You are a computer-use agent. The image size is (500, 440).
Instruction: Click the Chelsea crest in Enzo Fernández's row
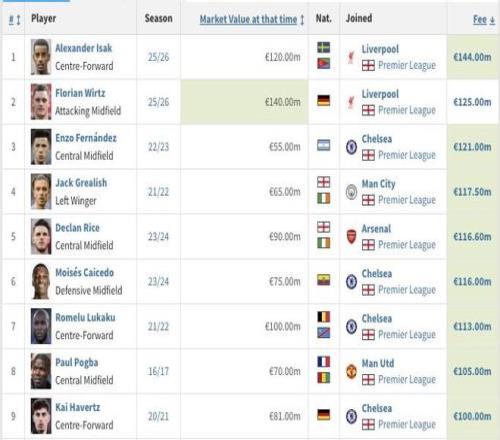tap(351, 147)
